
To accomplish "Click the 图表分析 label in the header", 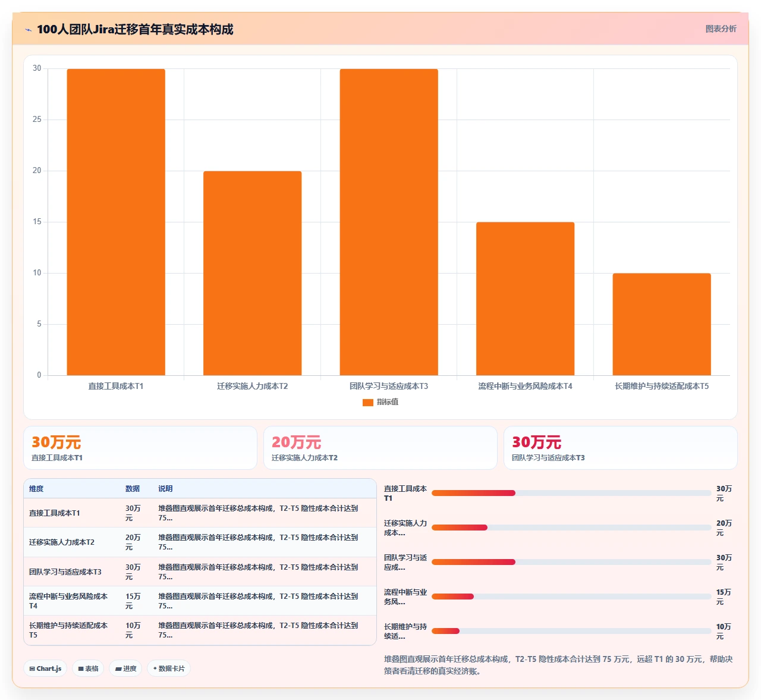I will point(721,29).
